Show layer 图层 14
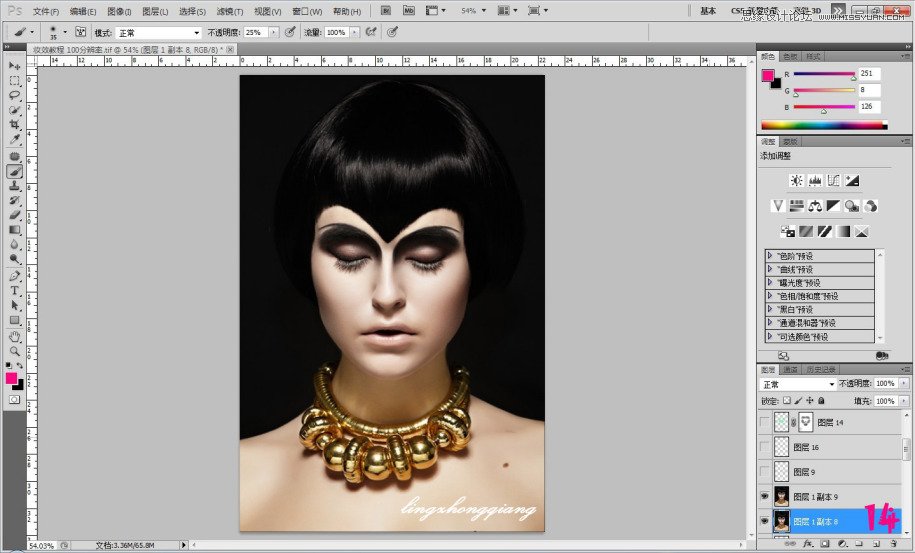Image resolution: width=915 pixels, height=553 pixels. [766, 422]
